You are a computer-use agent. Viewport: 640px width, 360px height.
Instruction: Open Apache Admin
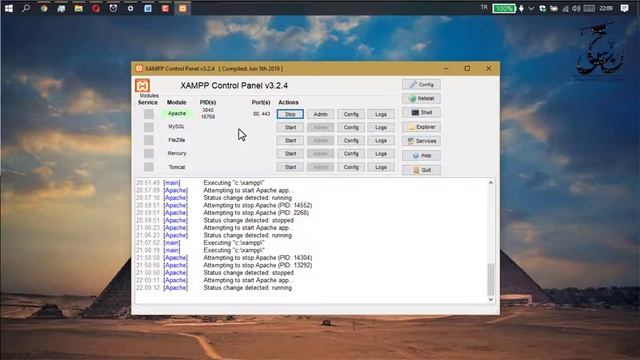tap(320, 114)
